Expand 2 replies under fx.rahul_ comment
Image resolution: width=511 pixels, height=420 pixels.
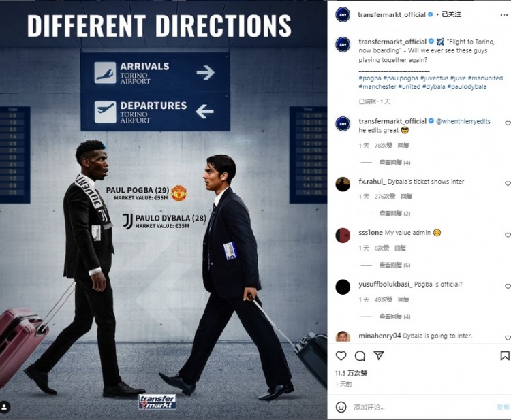394,214
